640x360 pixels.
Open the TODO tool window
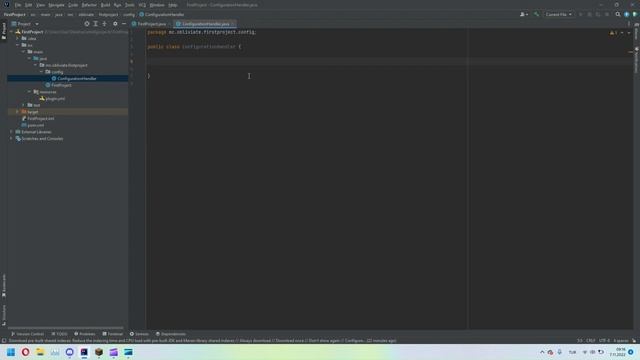[x=59, y=334]
